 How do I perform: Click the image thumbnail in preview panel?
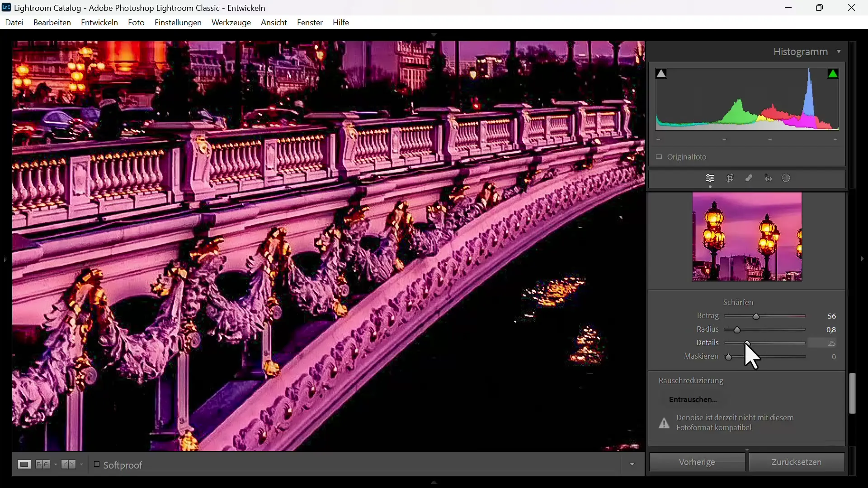[x=747, y=237]
